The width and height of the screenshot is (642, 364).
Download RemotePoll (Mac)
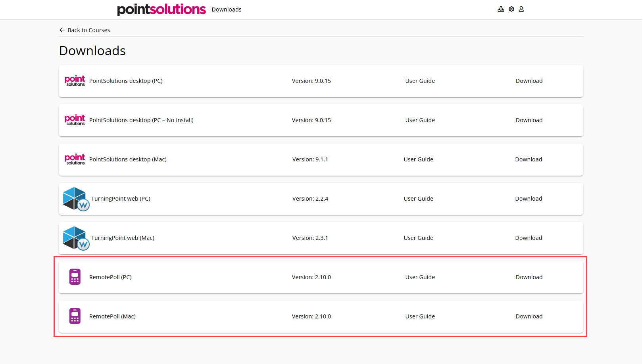point(529,316)
